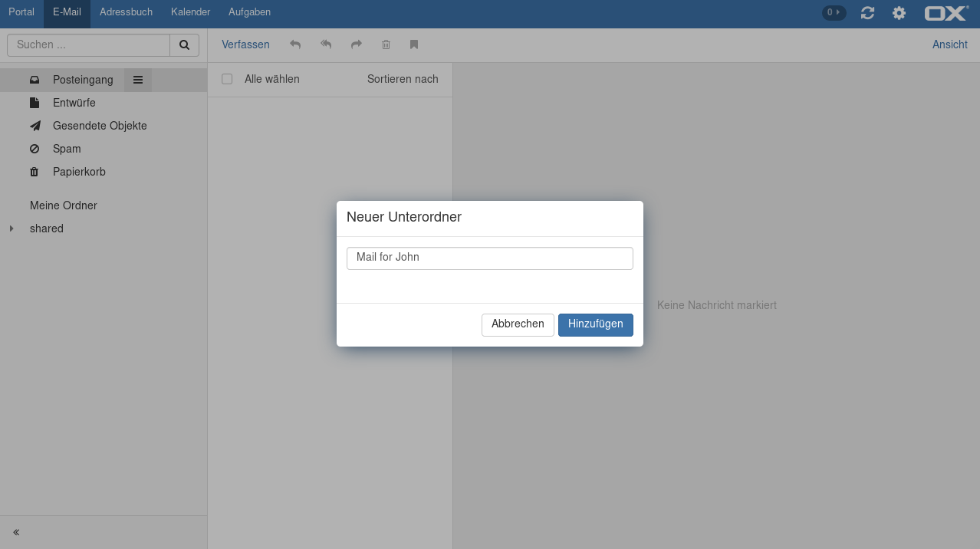Viewport: 980px width, 549px height.
Task: Collapse the folder sidebar panel
Action: [x=16, y=532]
